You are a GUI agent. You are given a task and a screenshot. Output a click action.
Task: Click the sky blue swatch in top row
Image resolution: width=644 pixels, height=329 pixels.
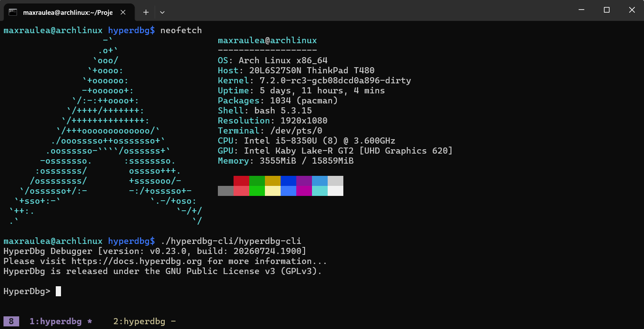(x=320, y=181)
